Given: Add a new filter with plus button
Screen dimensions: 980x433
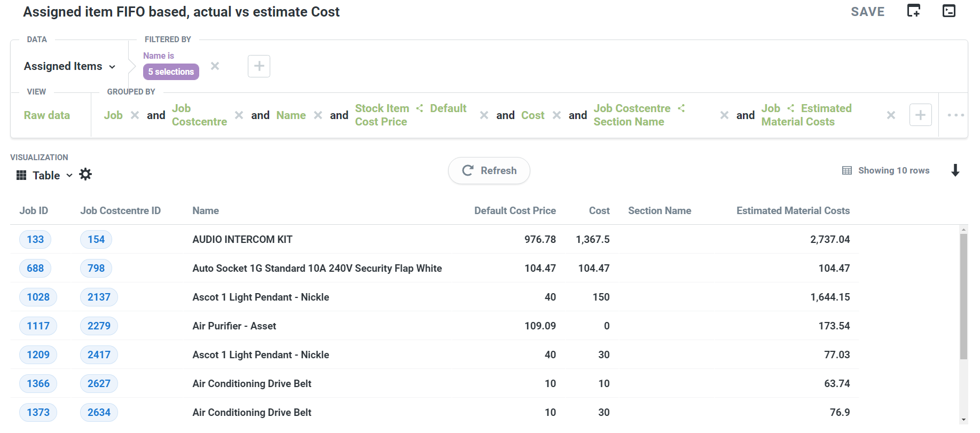Looking at the screenshot, I should (259, 66).
